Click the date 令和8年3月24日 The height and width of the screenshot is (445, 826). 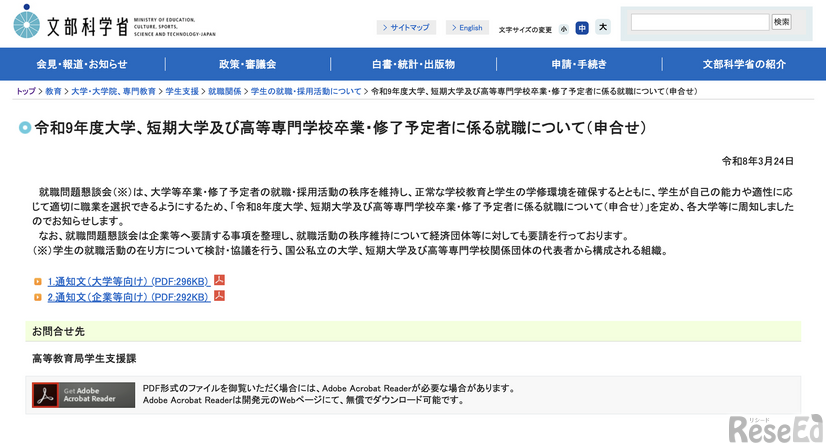tap(758, 161)
